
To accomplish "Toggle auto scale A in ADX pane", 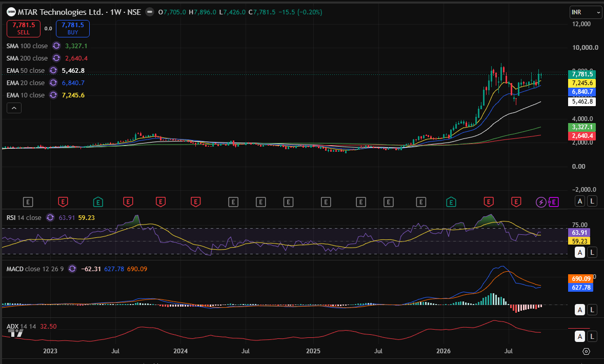I will [x=580, y=337].
